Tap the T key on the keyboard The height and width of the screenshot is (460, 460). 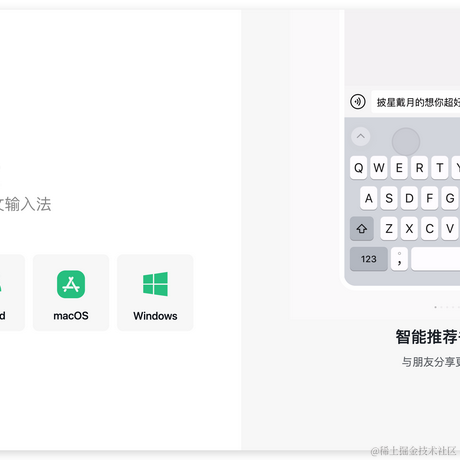tap(440, 168)
